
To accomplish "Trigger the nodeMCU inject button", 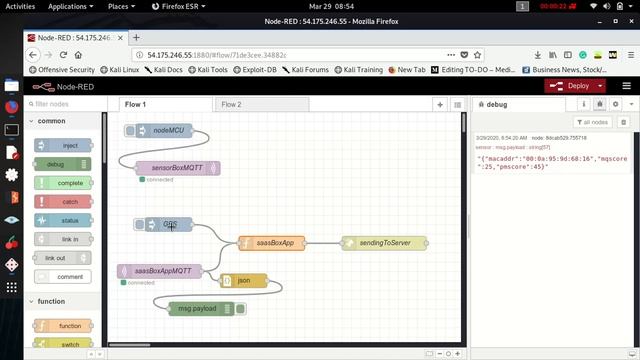I will coord(130,131).
